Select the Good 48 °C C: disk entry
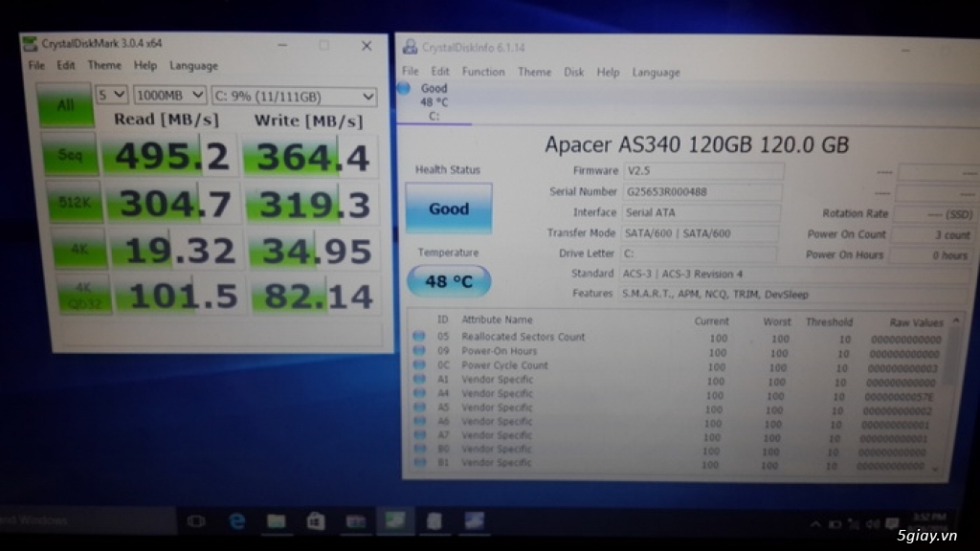 click(433, 101)
